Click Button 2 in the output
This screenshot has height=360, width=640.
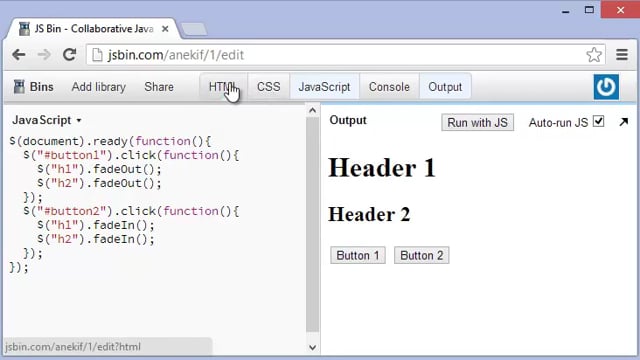tap(422, 256)
